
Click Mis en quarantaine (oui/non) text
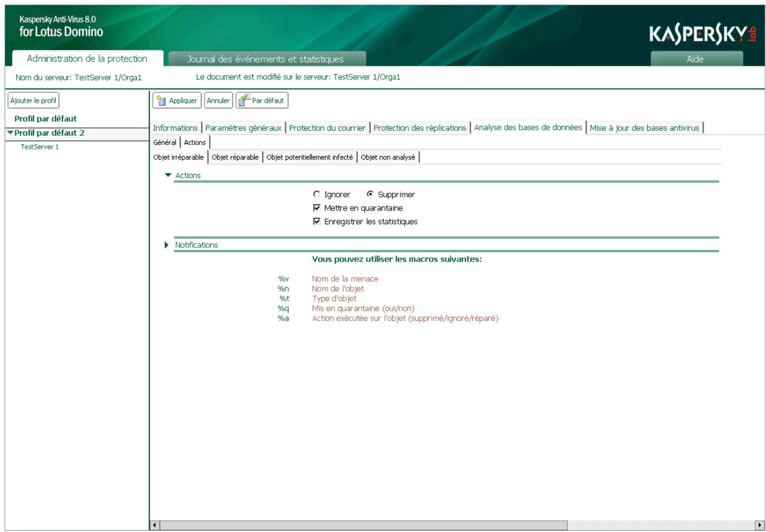point(363,308)
